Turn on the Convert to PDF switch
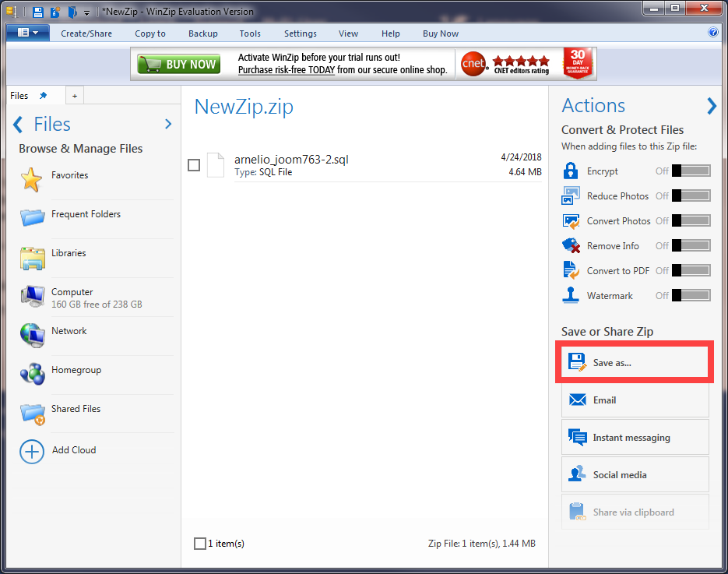The height and width of the screenshot is (574, 728). 691,271
